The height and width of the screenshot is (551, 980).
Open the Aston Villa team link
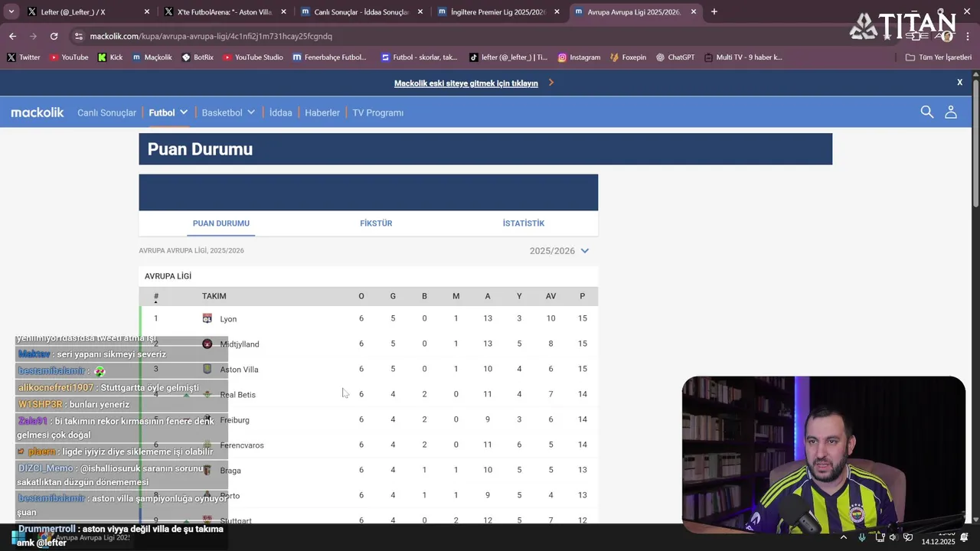click(x=239, y=370)
